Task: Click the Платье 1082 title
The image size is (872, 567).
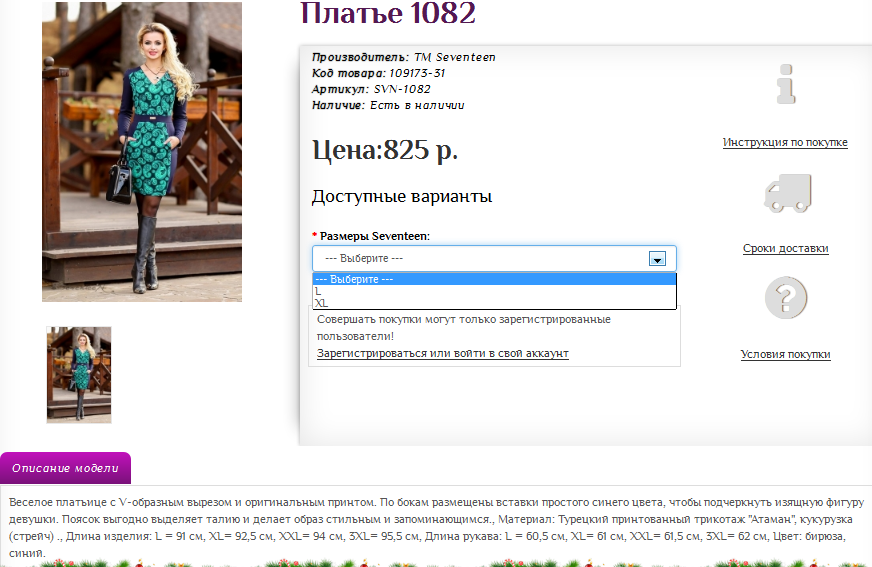Action: [388, 13]
